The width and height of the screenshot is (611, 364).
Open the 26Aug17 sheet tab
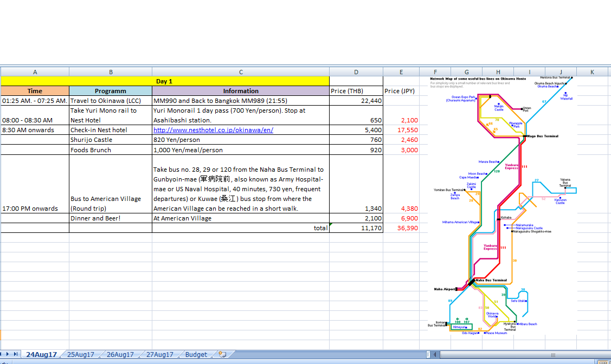coord(120,355)
